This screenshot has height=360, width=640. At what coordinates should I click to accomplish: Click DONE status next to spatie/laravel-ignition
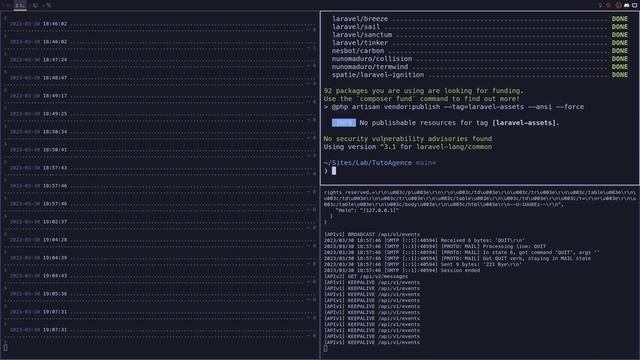click(620, 75)
